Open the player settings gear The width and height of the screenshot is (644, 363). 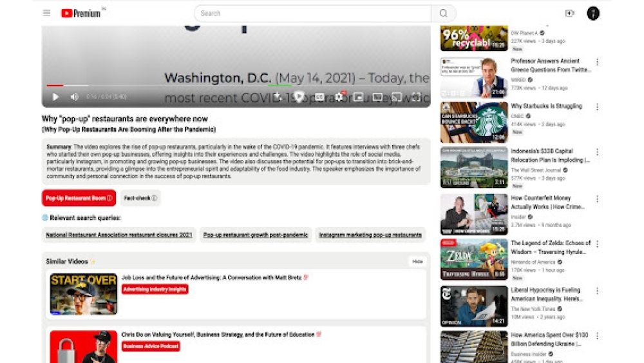(339, 97)
